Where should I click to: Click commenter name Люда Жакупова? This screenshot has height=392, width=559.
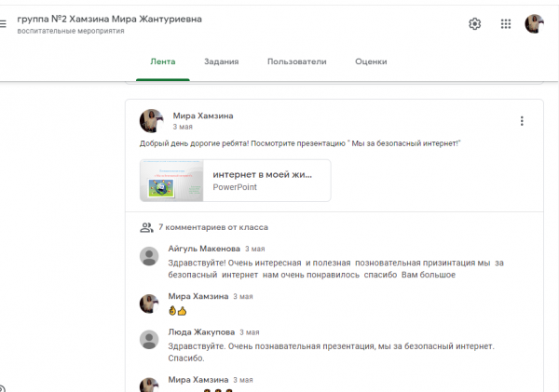[200, 331]
